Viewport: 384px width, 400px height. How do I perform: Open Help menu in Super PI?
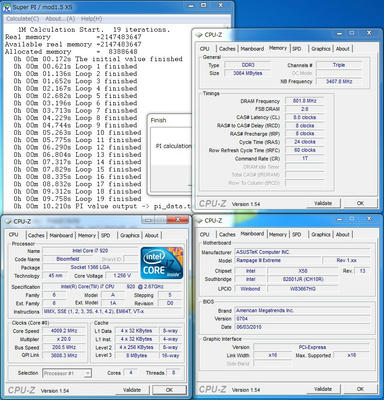pos(92,19)
